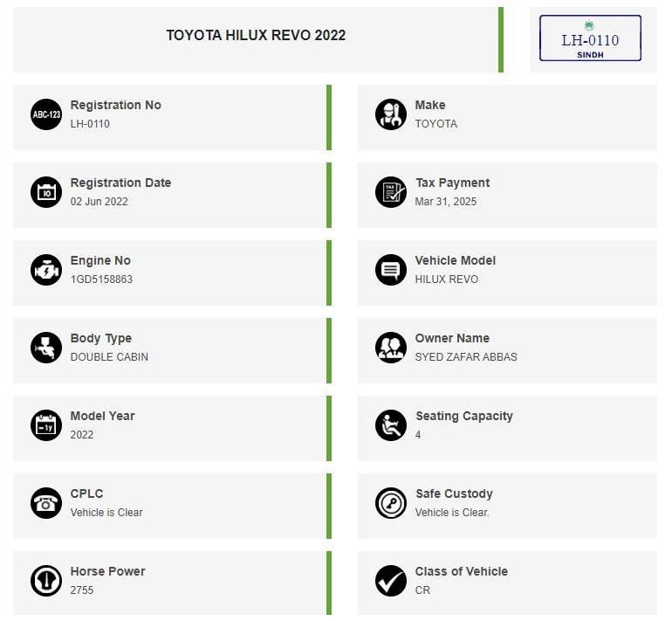Click the TOYOTA HILUX REVO 2022 heading
Screen dimensions: 672x621
pyautogui.click(x=256, y=35)
